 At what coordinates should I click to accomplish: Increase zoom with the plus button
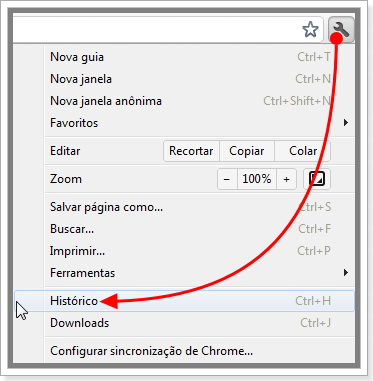click(x=286, y=179)
